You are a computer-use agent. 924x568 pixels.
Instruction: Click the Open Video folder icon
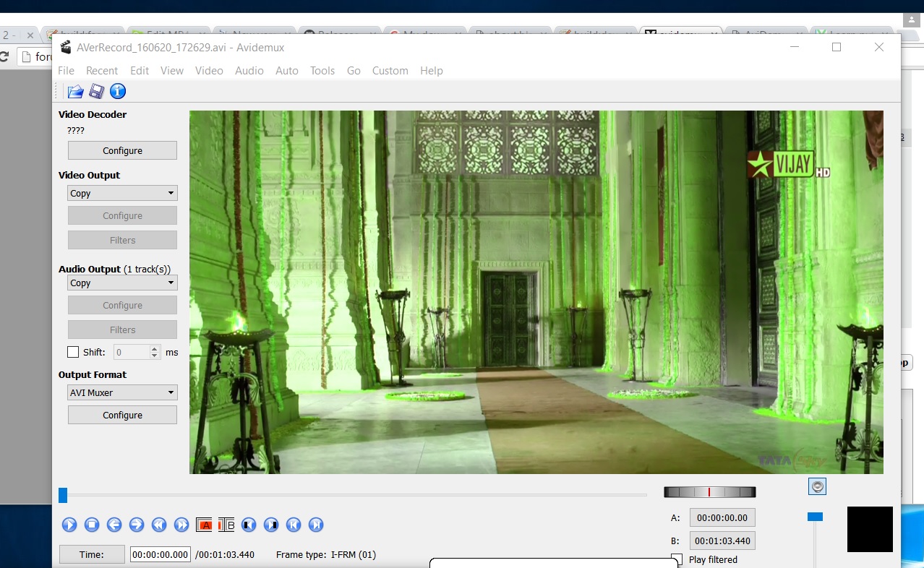(75, 91)
